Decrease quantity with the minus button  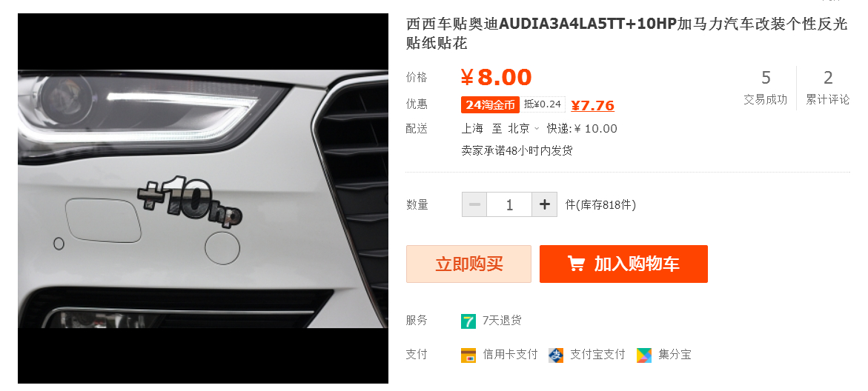(x=474, y=204)
